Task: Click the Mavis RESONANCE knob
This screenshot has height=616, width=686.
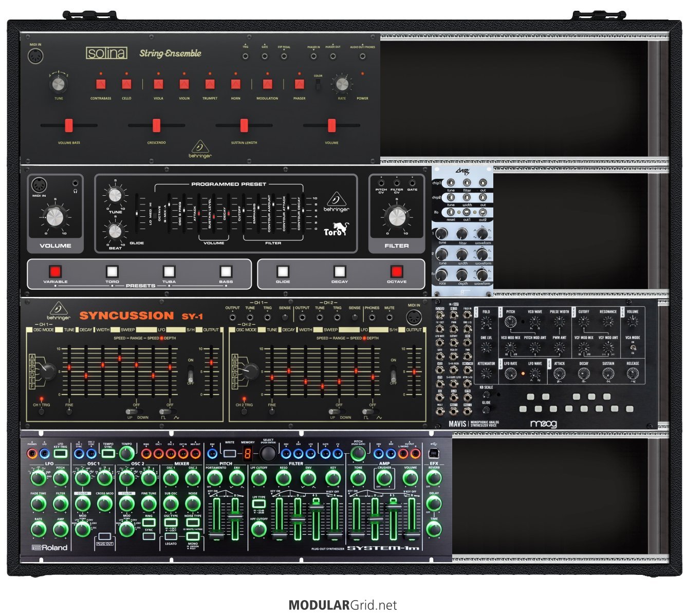Action: pyautogui.click(x=608, y=322)
